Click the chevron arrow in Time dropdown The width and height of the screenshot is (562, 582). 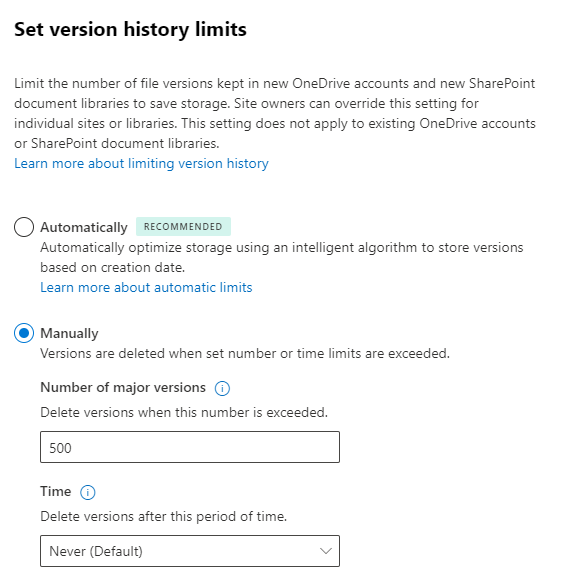pyautogui.click(x=326, y=551)
